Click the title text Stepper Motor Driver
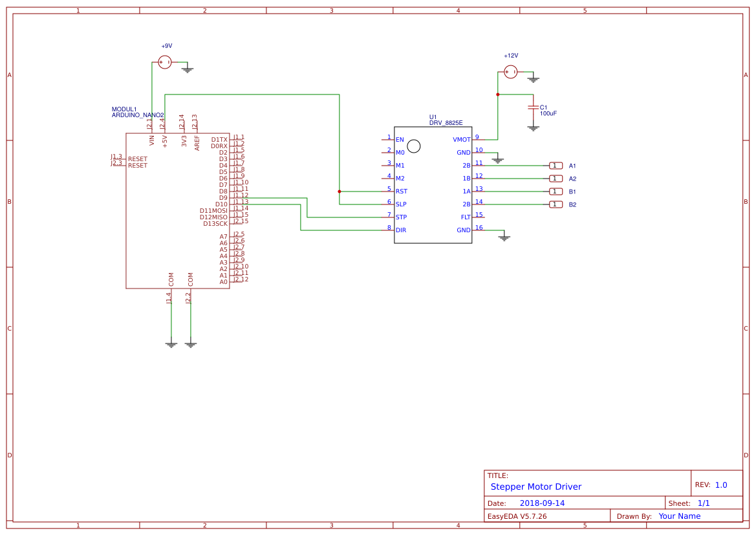Viewport: 756px width, 535px height. point(537,486)
